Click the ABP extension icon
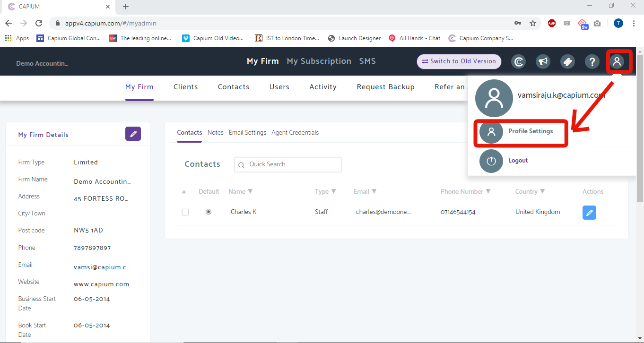The width and height of the screenshot is (644, 343). tap(552, 23)
